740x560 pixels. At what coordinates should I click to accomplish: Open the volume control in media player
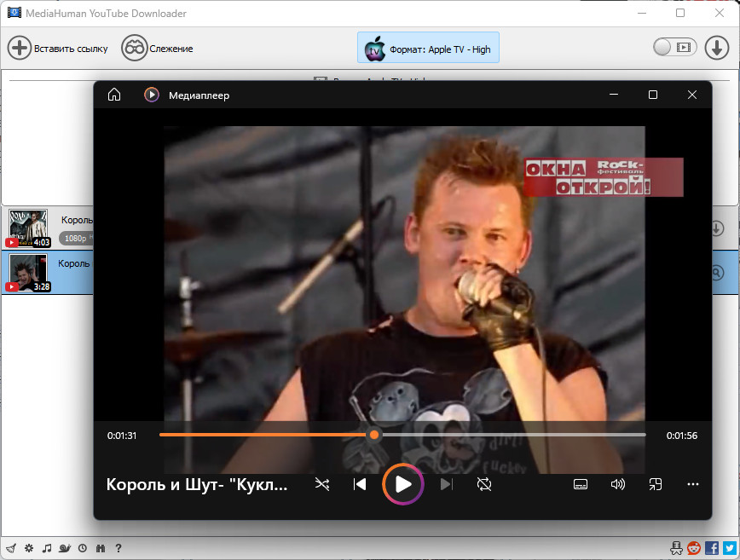(618, 484)
